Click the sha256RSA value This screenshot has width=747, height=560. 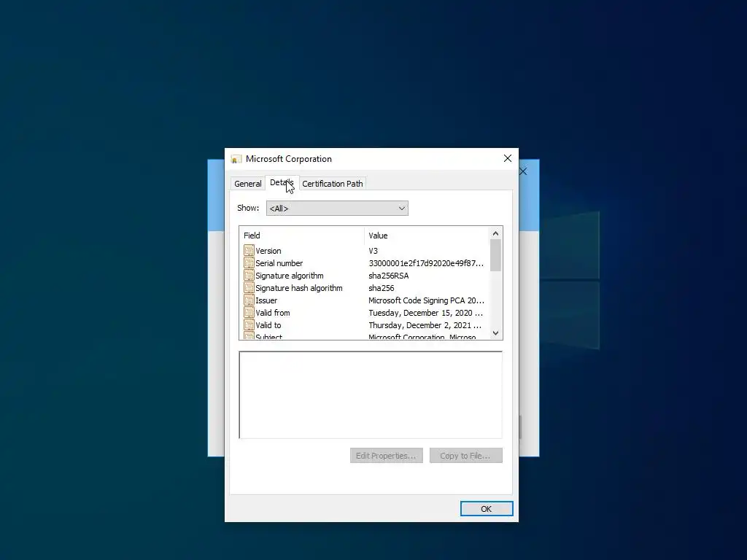coord(388,276)
